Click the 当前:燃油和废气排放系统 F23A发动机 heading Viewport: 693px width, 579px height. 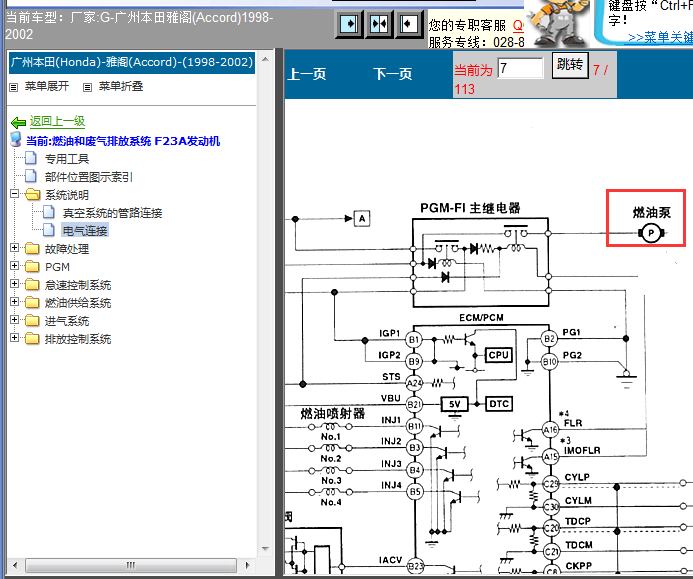(x=123, y=141)
